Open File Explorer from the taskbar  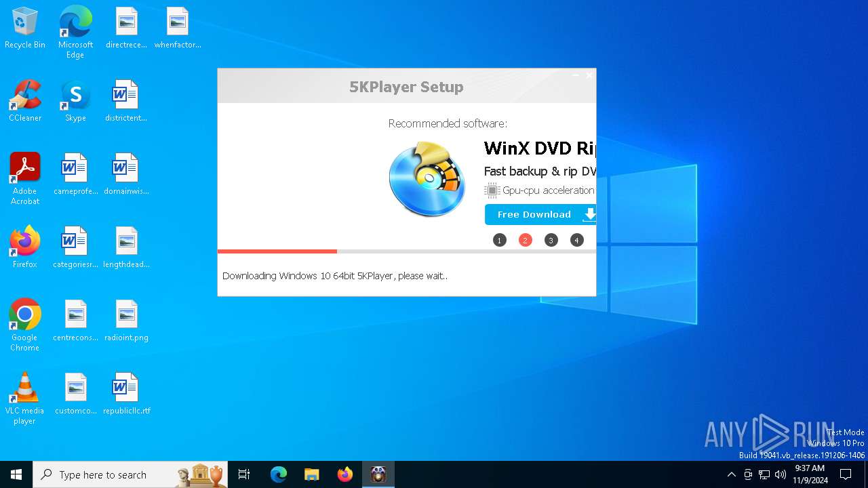pyautogui.click(x=312, y=474)
